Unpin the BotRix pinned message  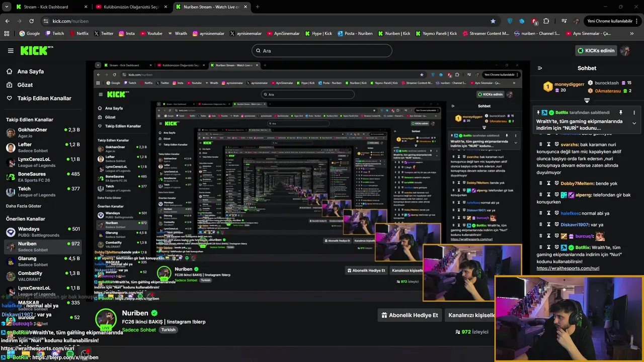[x=620, y=113]
